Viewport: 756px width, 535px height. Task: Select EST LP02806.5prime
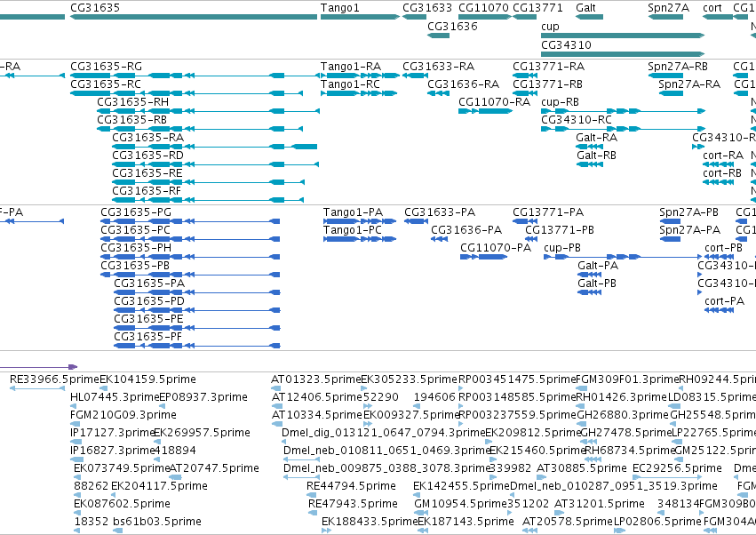(x=657, y=522)
